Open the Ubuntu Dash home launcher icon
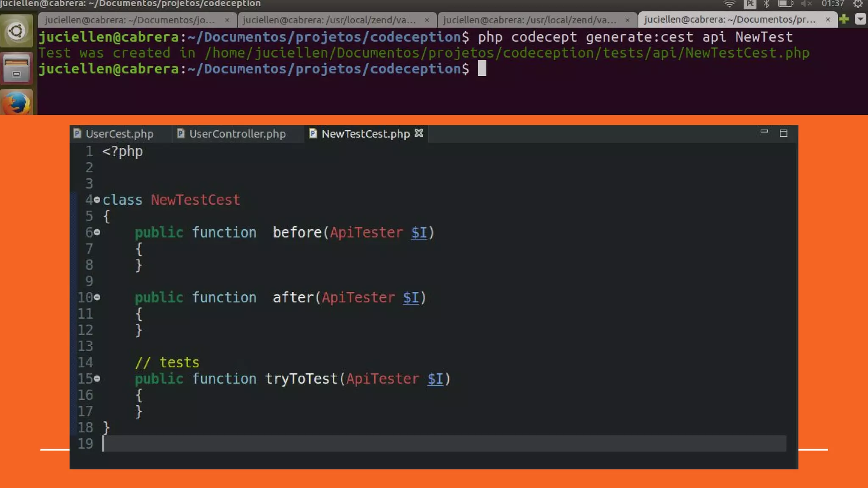Image resolution: width=868 pixels, height=488 pixels. point(17,30)
